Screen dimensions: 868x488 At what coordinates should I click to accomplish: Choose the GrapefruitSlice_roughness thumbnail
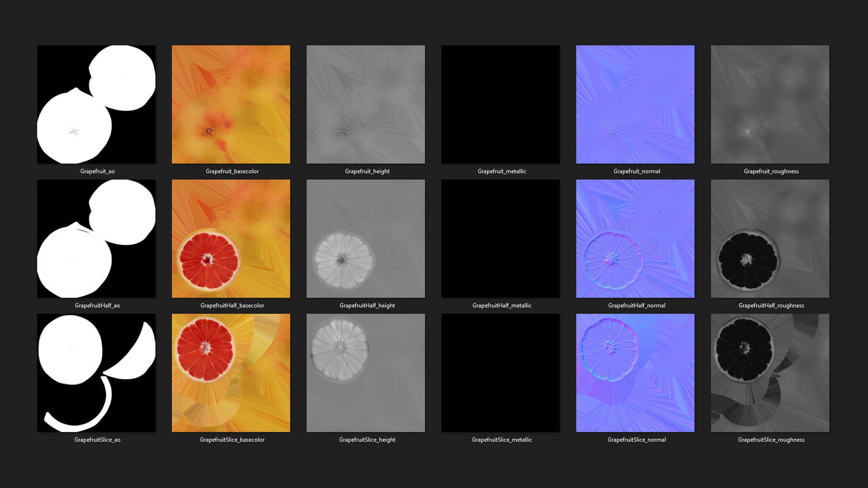pos(770,373)
